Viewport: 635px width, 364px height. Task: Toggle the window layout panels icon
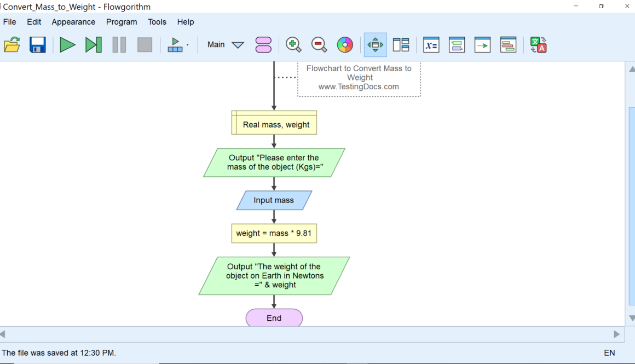pos(401,45)
